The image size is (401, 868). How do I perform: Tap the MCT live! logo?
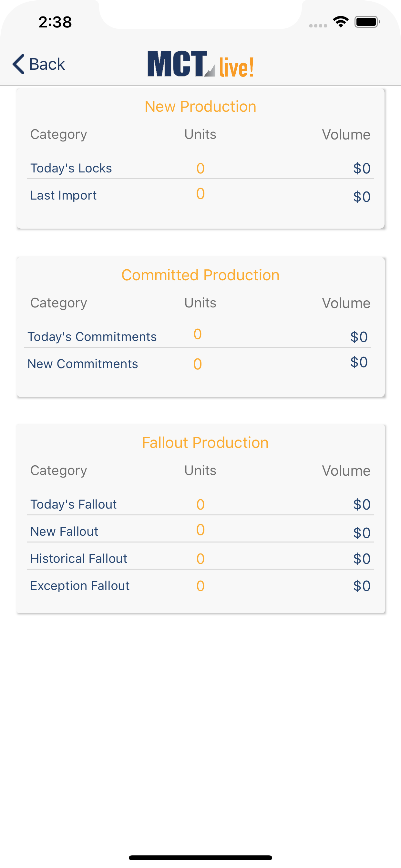(200, 64)
